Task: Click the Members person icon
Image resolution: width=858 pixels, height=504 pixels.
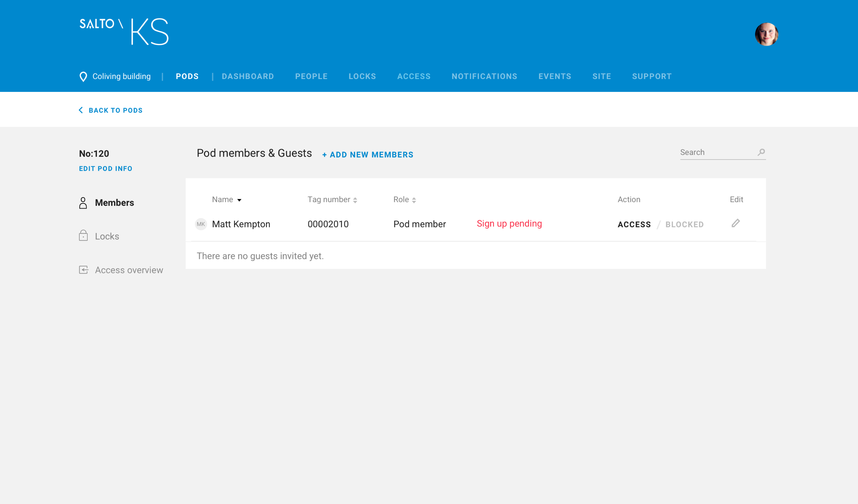Action: pyautogui.click(x=83, y=203)
